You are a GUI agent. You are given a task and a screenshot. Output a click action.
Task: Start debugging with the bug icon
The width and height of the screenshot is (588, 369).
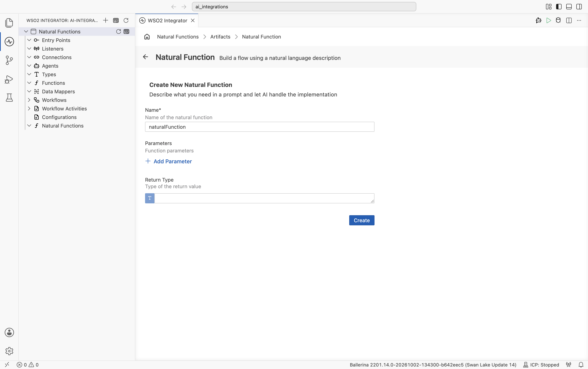point(558,20)
